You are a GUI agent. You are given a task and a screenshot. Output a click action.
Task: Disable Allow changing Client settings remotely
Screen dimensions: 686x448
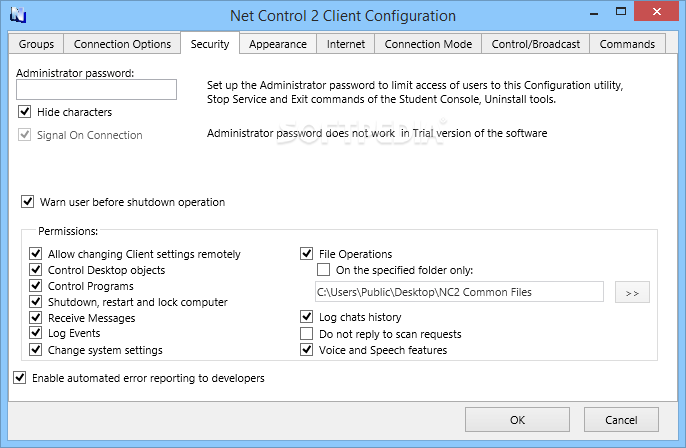[x=35, y=254]
